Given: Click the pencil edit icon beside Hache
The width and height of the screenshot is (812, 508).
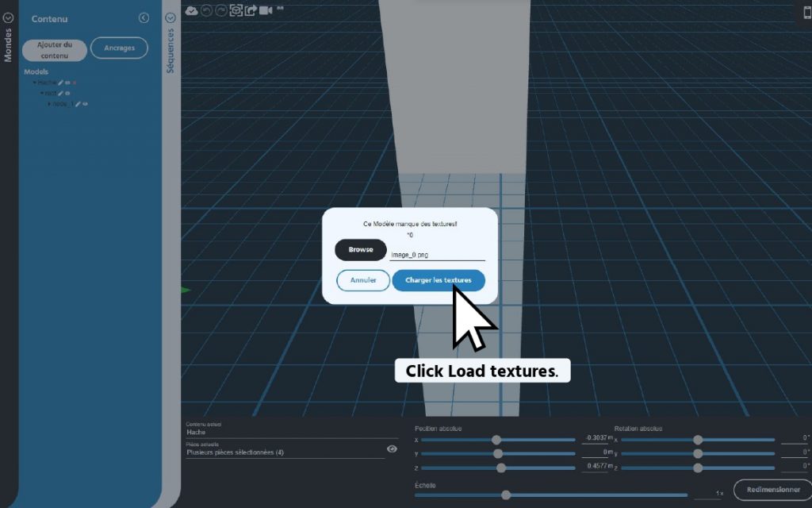Looking at the screenshot, I should tap(60, 83).
